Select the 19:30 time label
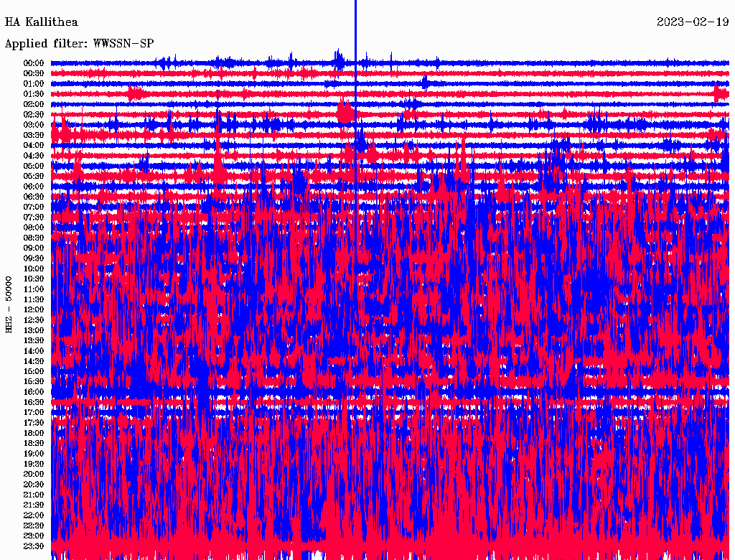The height and width of the screenshot is (560, 735). tap(34, 465)
